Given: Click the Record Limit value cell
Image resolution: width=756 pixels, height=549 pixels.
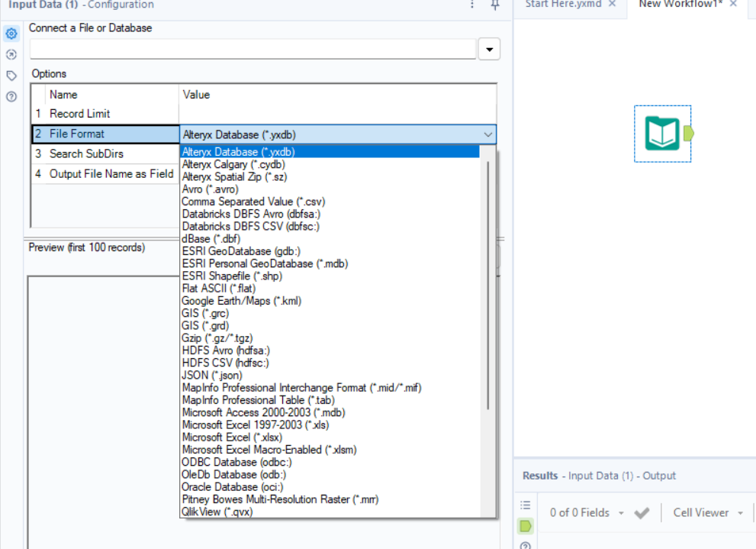Looking at the screenshot, I should pos(337,114).
